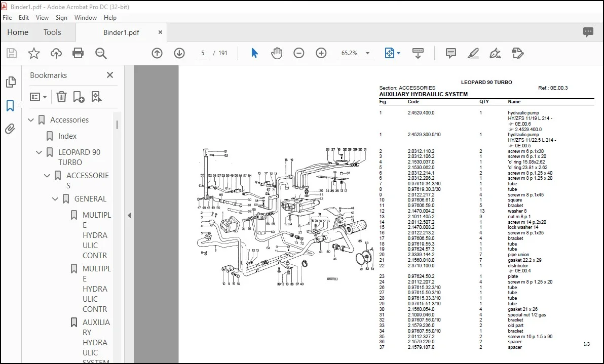Open the Attachments paperclip panel
This screenshot has height=364, width=604.
(x=11, y=129)
